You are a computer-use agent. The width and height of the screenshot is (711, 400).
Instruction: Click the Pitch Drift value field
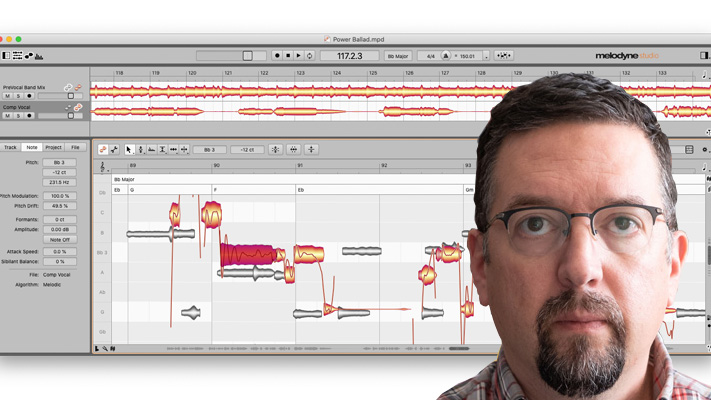[x=60, y=205]
